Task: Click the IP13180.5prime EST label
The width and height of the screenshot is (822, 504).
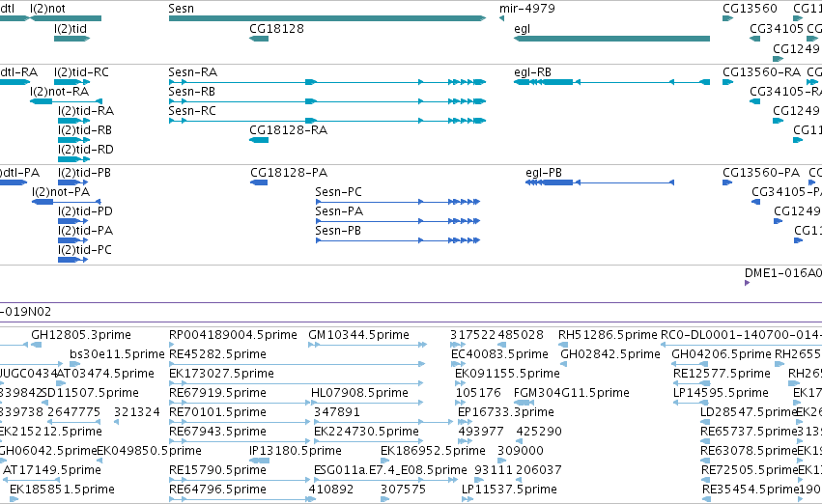Action: [296, 451]
